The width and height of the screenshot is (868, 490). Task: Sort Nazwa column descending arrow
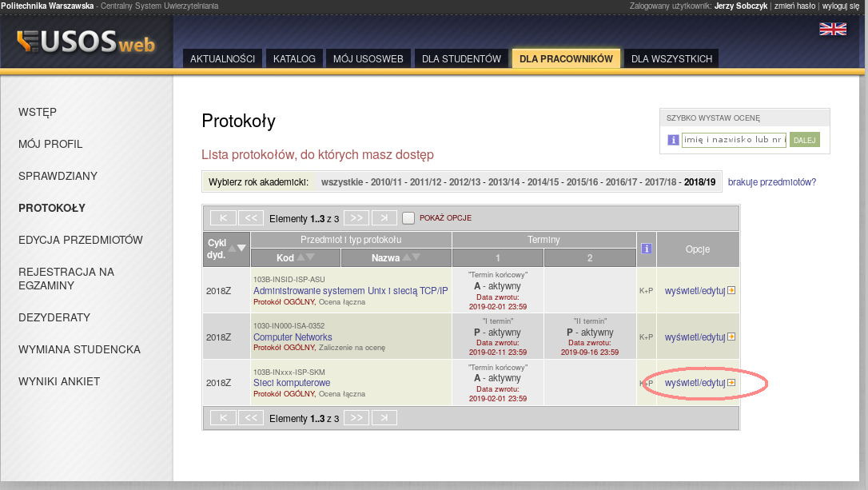416,257
